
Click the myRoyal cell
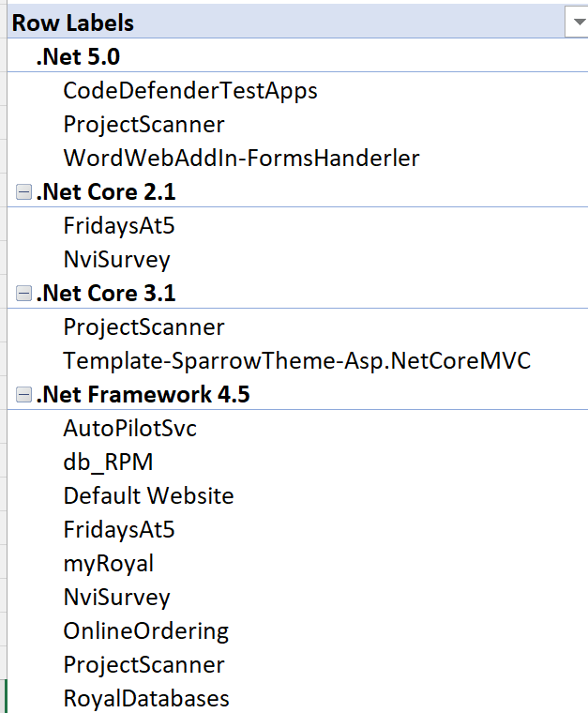[x=108, y=564]
